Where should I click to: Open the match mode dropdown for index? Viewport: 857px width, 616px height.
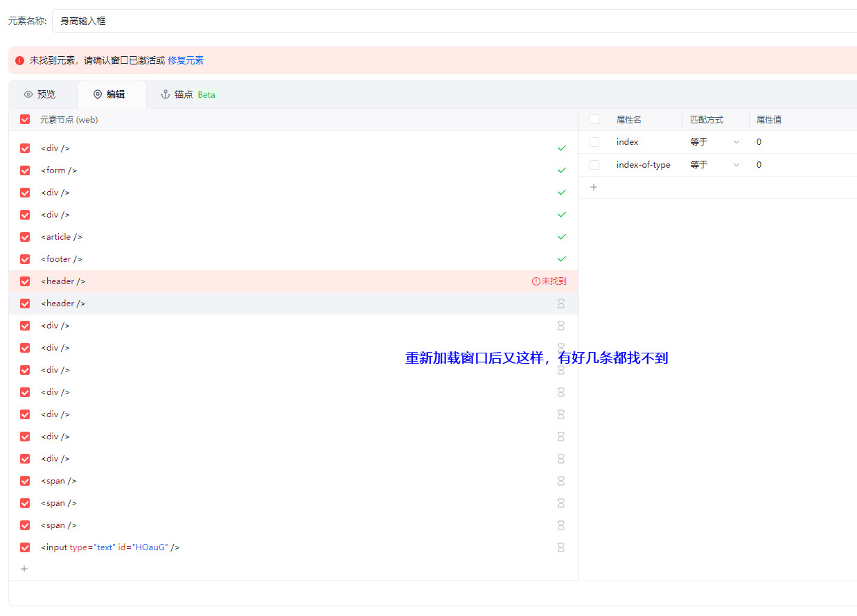(715, 142)
